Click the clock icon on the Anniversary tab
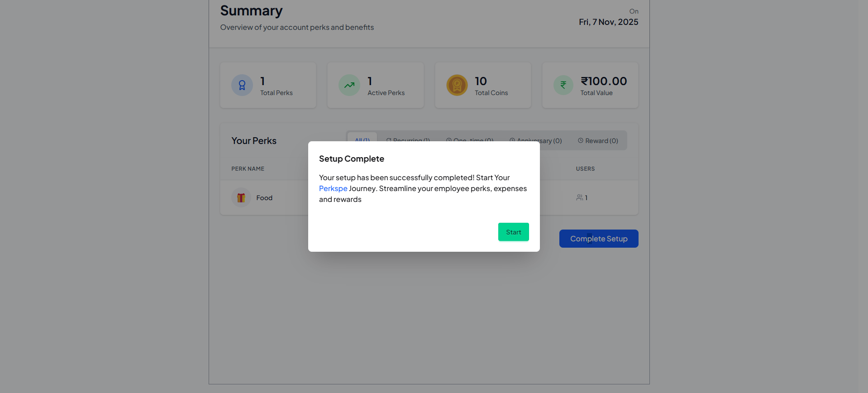 tap(512, 140)
